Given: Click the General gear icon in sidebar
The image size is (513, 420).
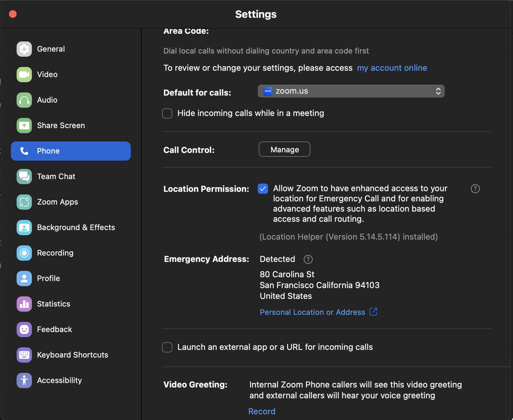Looking at the screenshot, I should (24, 49).
